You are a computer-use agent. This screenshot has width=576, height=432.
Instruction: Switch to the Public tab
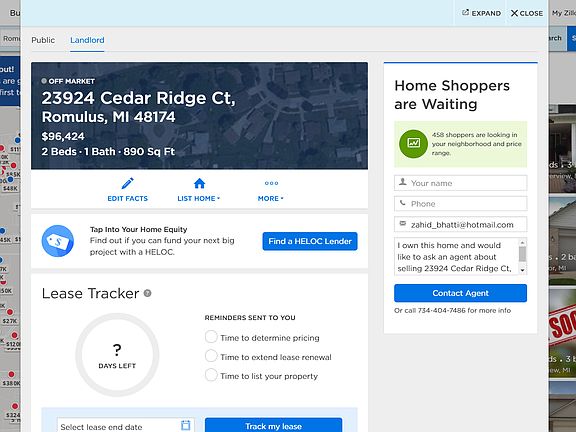(43, 40)
